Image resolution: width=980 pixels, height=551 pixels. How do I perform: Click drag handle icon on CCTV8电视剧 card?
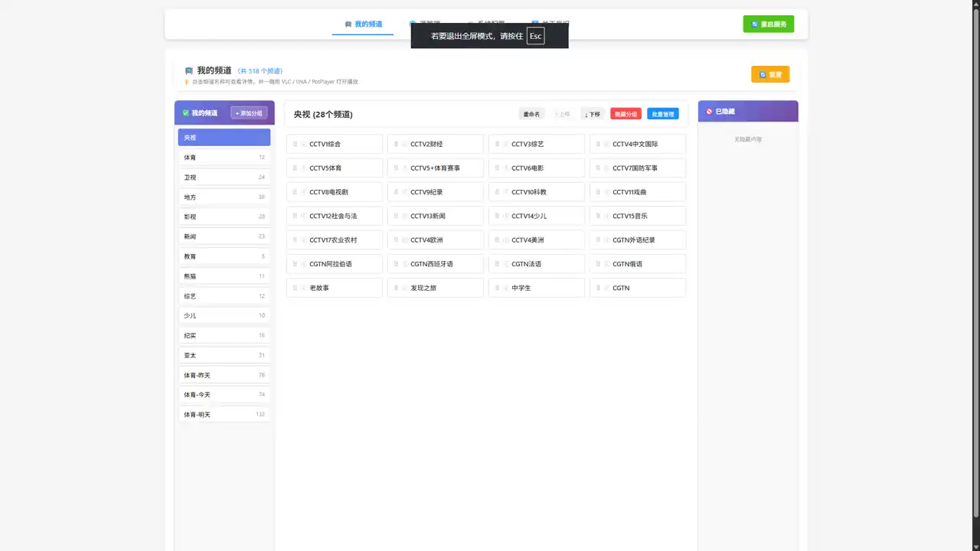click(295, 192)
